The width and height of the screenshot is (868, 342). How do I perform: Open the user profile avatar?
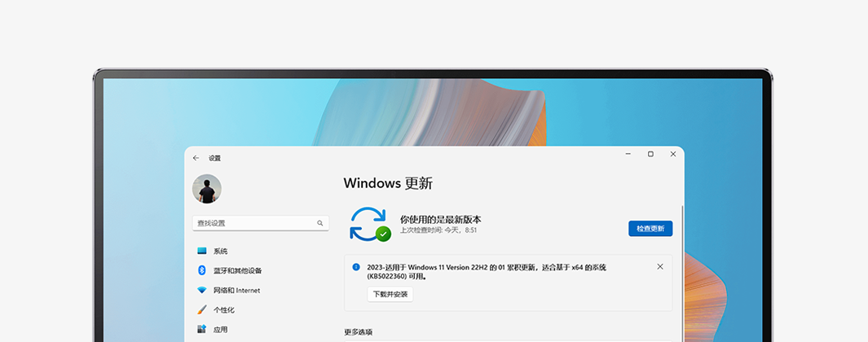tap(207, 189)
